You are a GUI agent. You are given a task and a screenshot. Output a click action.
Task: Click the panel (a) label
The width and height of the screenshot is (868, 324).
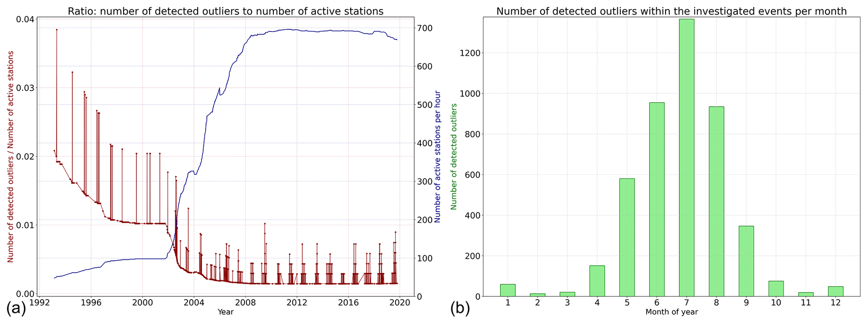(x=16, y=308)
